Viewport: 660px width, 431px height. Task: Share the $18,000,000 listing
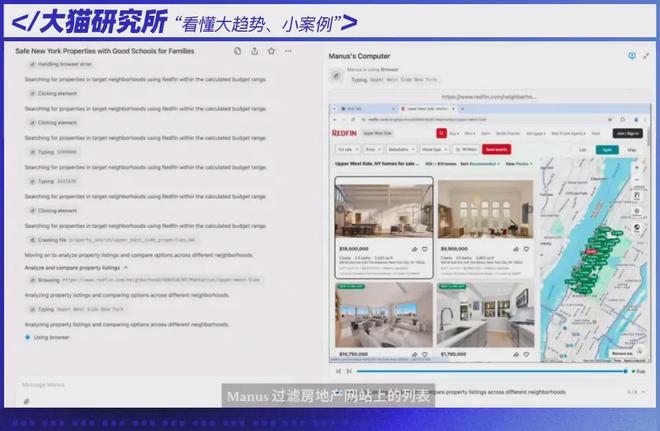[x=414, y=249]
